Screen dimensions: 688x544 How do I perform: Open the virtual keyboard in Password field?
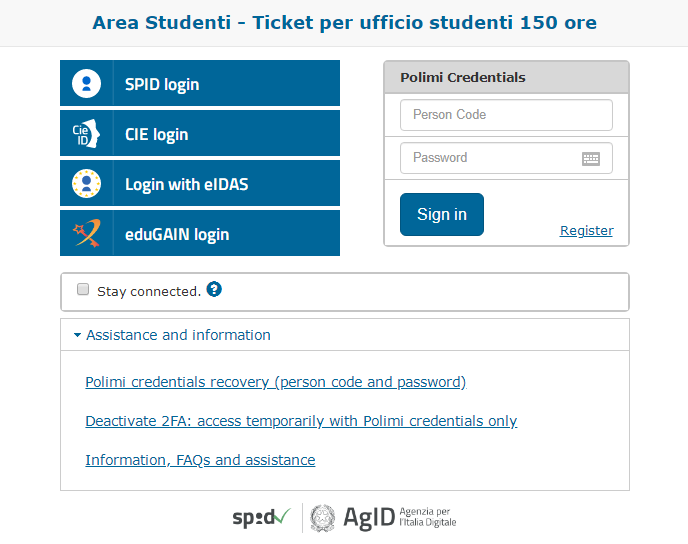(x=591, y=158)
